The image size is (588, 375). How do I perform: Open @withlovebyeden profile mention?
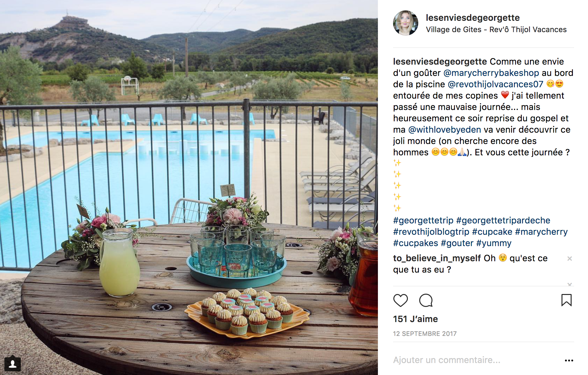pos(444,130)
